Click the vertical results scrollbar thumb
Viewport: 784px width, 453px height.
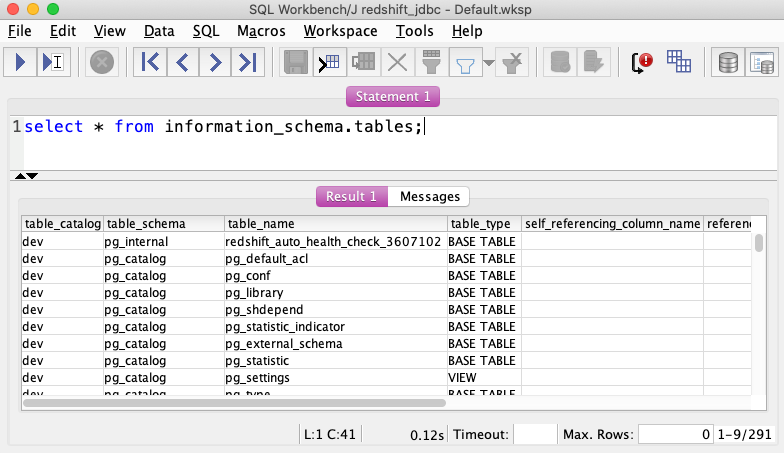(759, 243)
